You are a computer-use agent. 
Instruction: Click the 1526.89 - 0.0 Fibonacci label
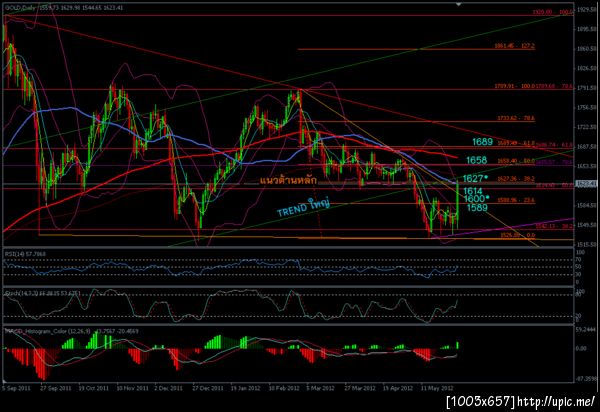point(518,235)
